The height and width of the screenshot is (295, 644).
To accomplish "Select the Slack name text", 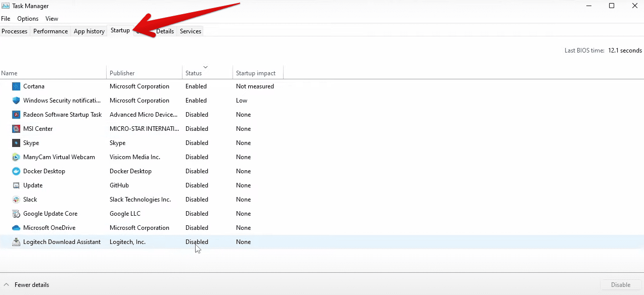I will (30, 200).
